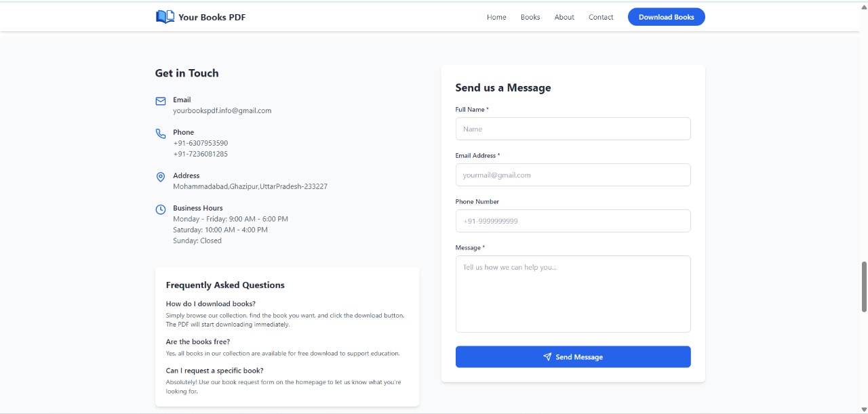Image resolution: width=868 pixels, height=414 pixels.
Task: Click the map pin Address icon
Action: (x=161, y=177)
